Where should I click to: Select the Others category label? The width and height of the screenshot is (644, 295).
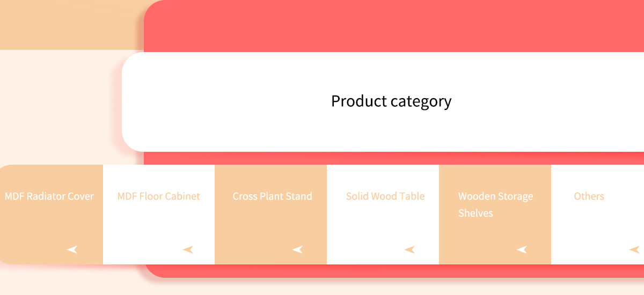pos(589,196)
